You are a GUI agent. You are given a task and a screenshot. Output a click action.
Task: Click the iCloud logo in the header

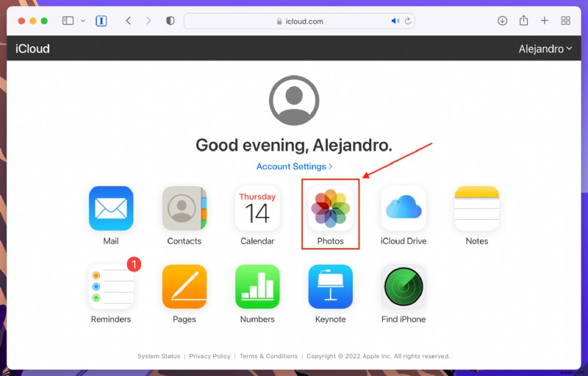coord(32,49)
